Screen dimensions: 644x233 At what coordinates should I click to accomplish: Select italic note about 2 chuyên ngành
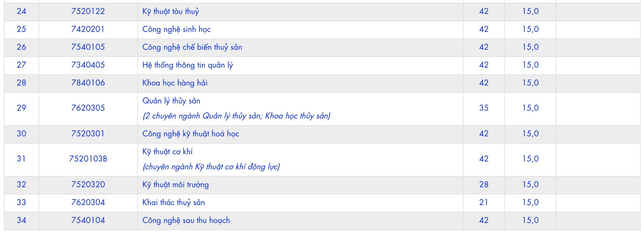[x=236, y=116]
